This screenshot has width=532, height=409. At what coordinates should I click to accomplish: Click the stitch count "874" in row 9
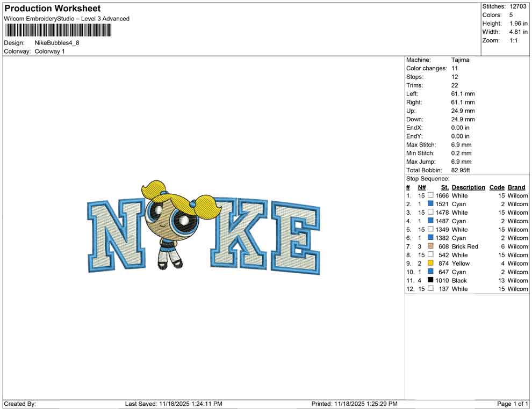click(x=444, y=264)
